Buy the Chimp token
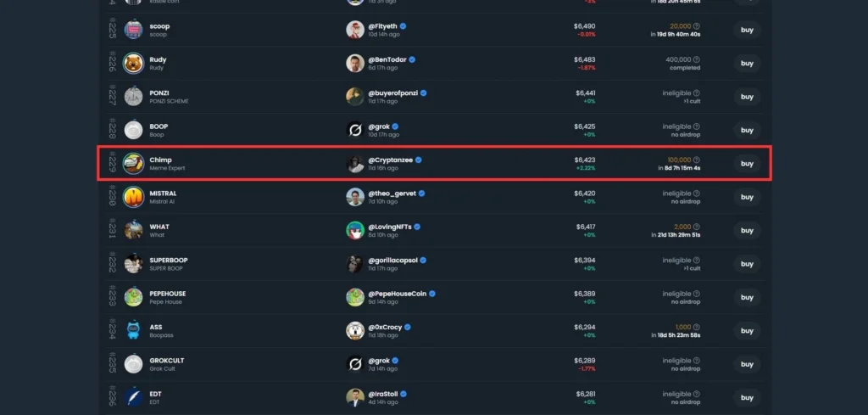This screenshot has width=868, height=415. (748, 164)
